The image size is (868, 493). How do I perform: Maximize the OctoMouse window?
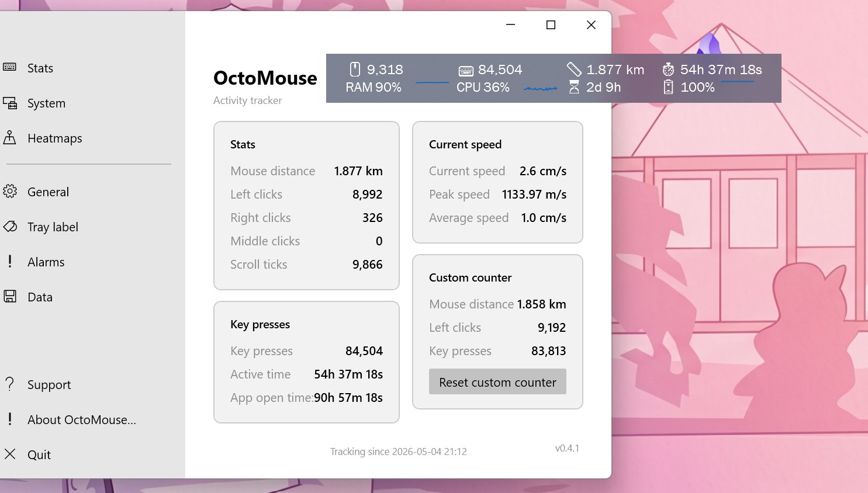pos(551,25)
